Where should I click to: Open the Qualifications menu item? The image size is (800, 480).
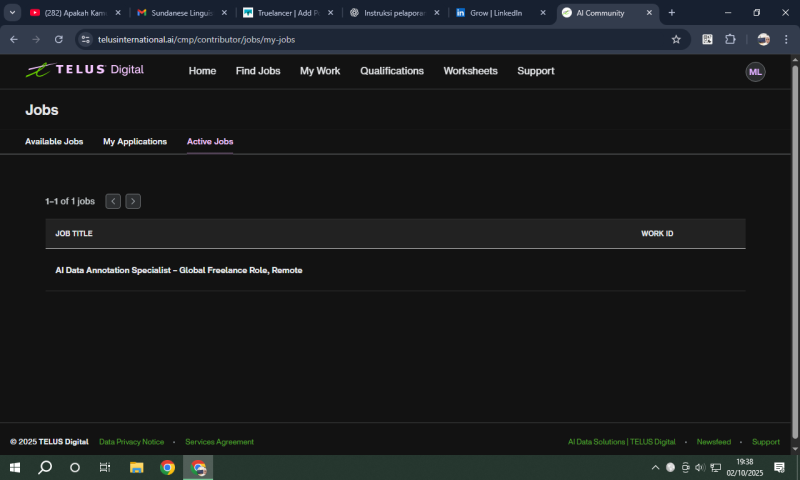click(x=392, y=71)
